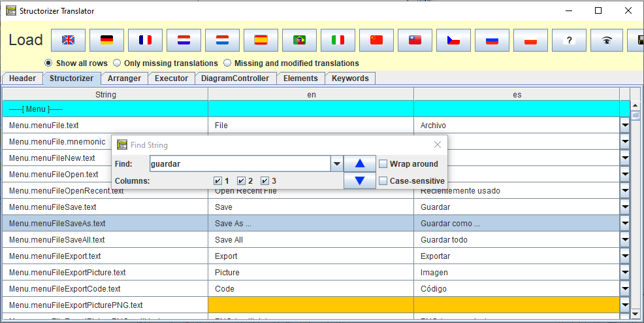Select the 'Guardar como ...' cell
Screen dimensions: 644x323
coord(517,223)
